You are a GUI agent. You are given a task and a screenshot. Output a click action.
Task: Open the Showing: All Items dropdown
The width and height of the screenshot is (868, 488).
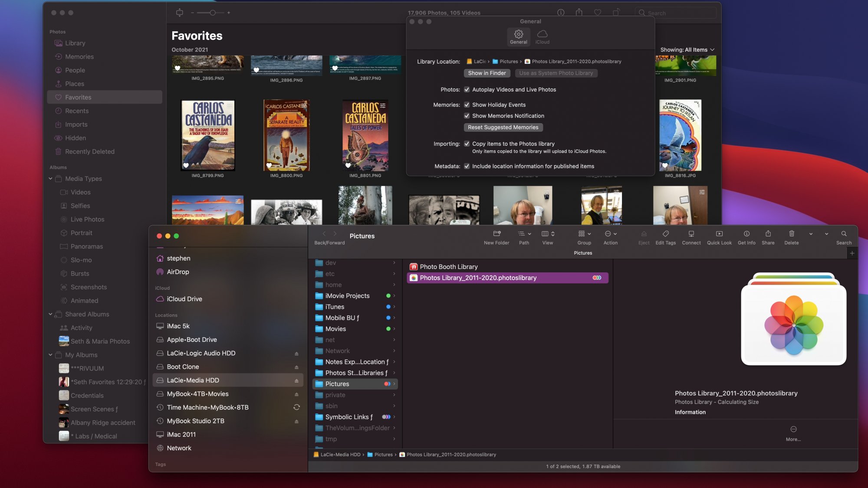pyautogui.click(x=687, y=50)
